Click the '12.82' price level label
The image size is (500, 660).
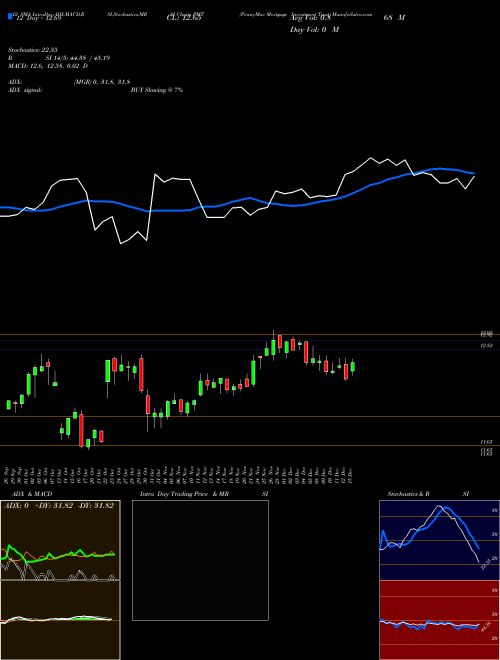click(x=487, y=346)
